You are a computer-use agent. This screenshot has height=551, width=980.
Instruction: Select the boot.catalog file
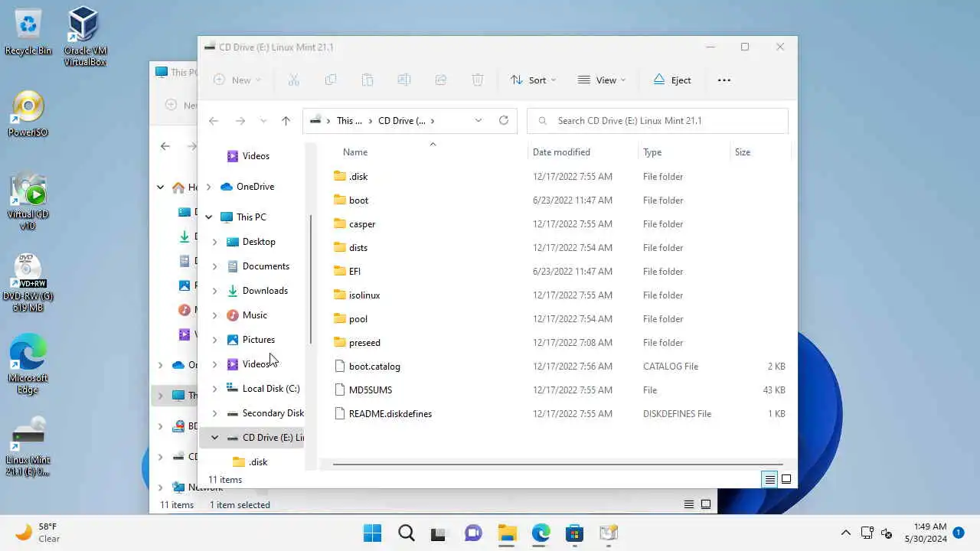(x=374, y=367)
